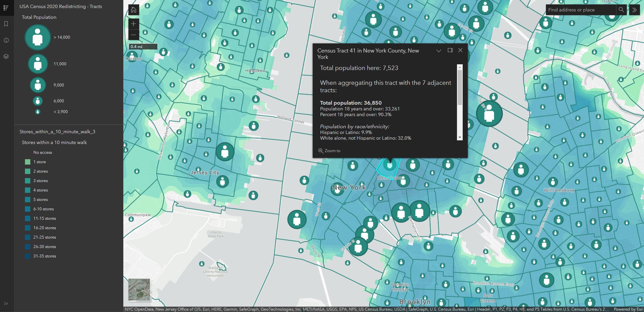Image resolution: width=644 pixels, height=312 pixels.
Task: Start a search with the magnifier icon
Action: pyautogui.click(x=621, y=10)
